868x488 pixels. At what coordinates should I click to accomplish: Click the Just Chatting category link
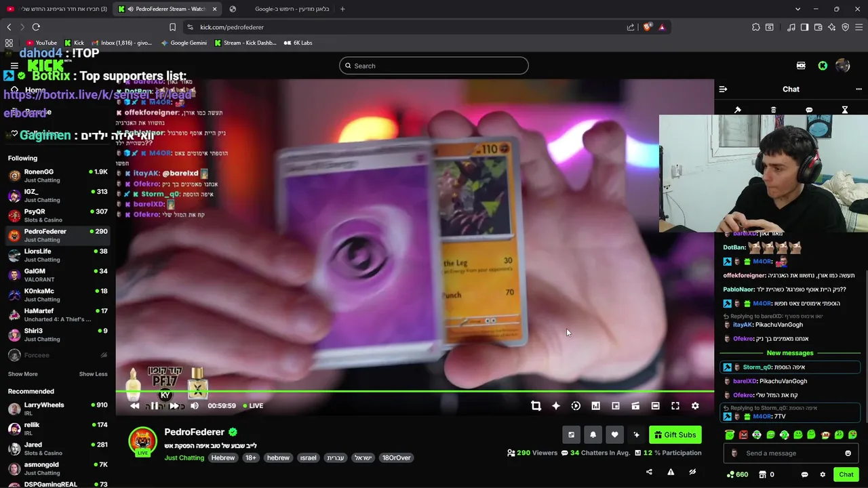(184, 458)
